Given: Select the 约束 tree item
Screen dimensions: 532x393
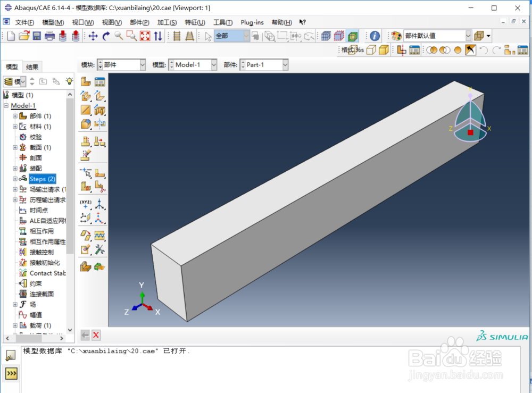Looking at the screenshot, I should (36, 283).
